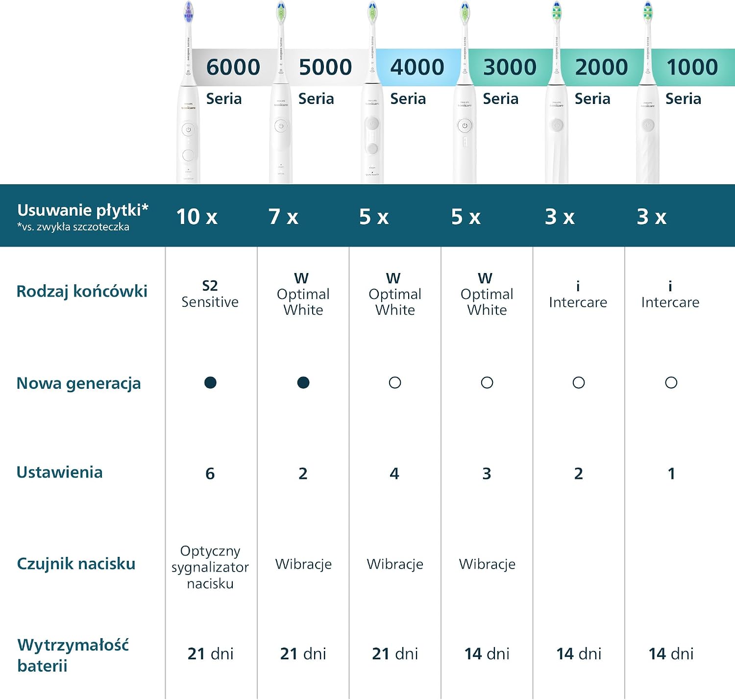Choose the 2000 Seria toothbrush image

(557, 92)
